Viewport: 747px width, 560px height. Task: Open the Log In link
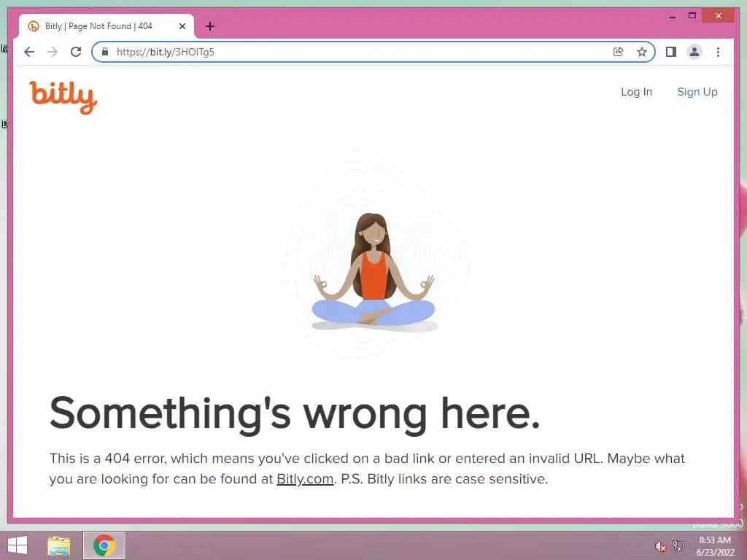[636, 92]
